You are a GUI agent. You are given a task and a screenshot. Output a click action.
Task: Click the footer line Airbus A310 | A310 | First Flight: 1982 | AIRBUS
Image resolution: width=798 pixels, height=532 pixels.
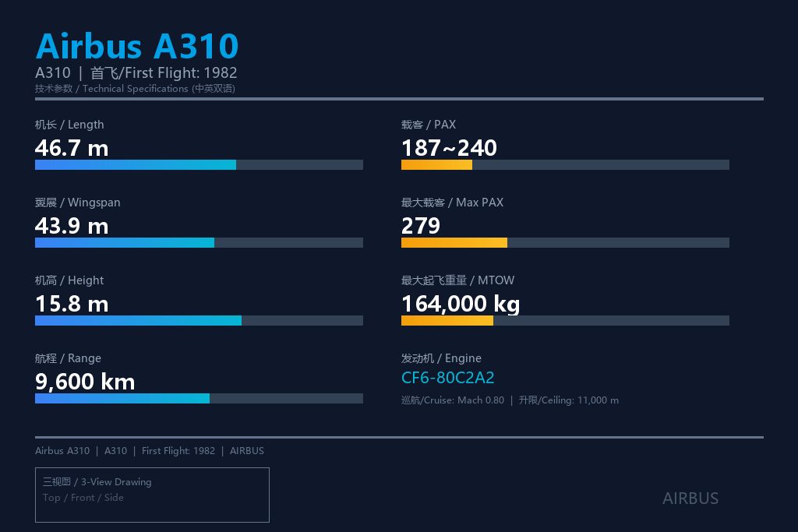(150, 451)
